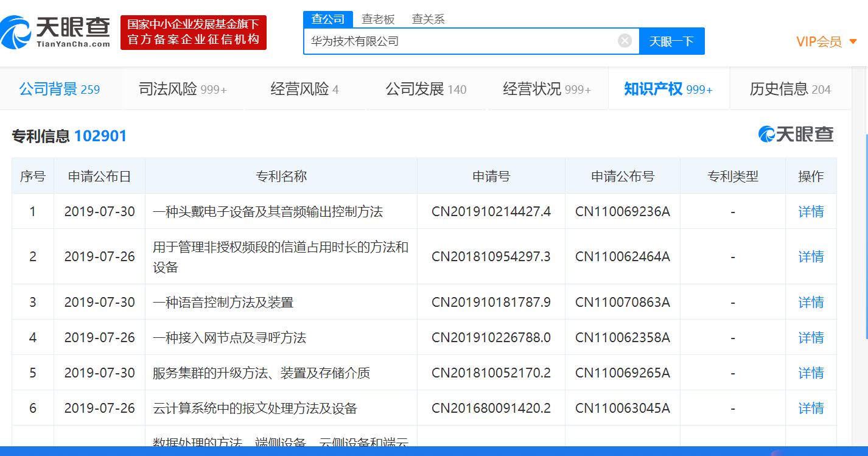Open 详情 for patent CN110062358A
The height and width of the screenshot is (456, 868).
click(811, 337)
